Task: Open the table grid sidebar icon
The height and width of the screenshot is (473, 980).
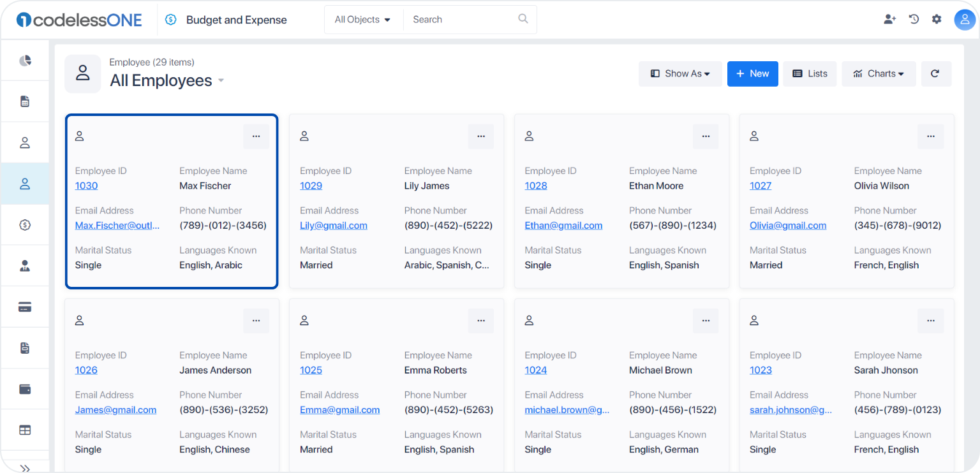Action: pos(25,430)
